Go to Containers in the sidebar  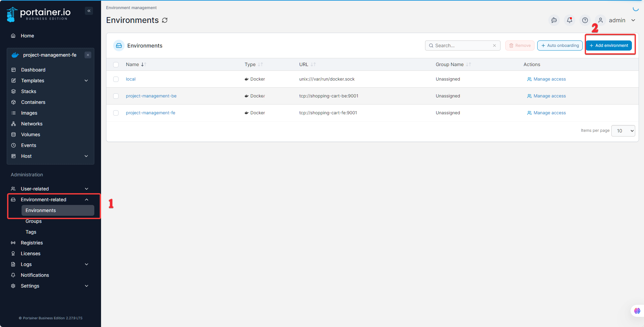pyautogui.click(x=33, y=102)
